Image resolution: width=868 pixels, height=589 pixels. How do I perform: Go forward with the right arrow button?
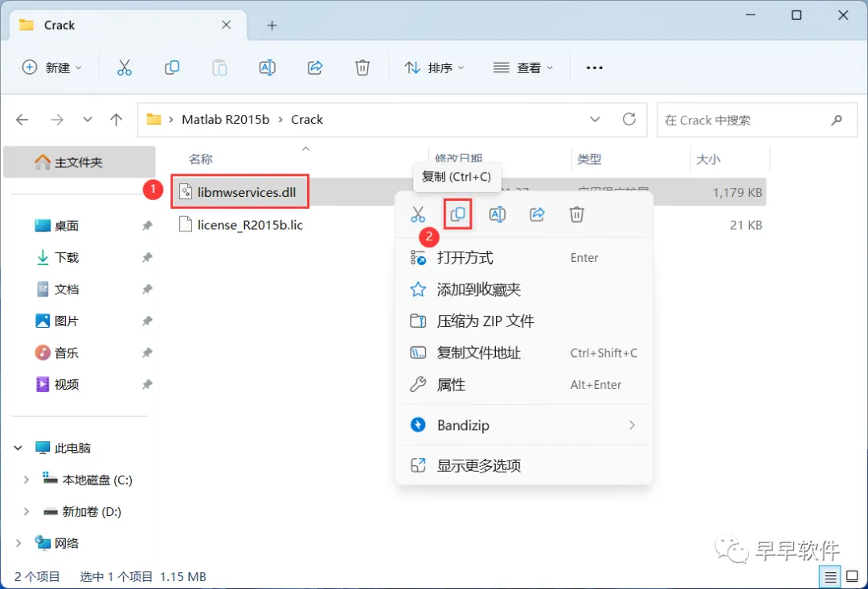pos(57,120)
